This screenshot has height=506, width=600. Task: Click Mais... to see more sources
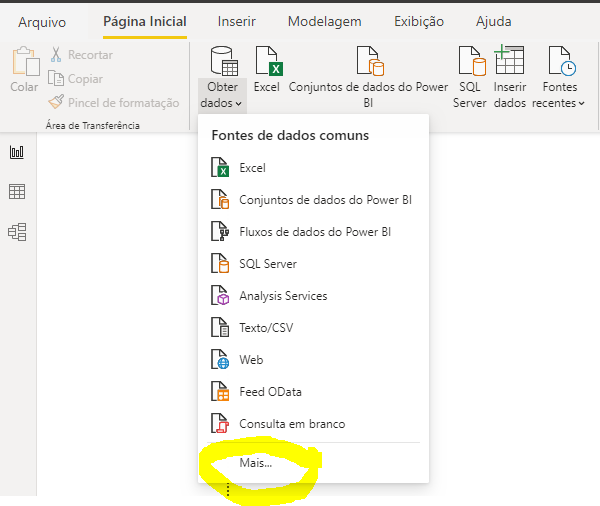click(256, 463)
